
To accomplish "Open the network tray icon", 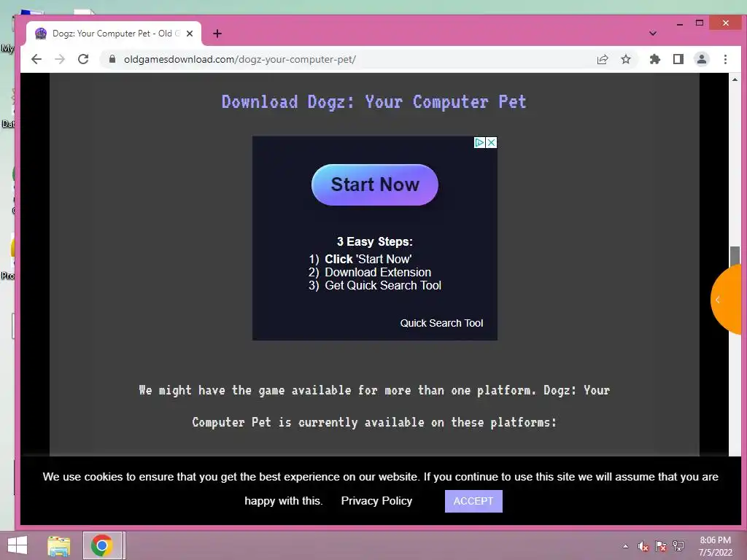I will click(678, 546).
